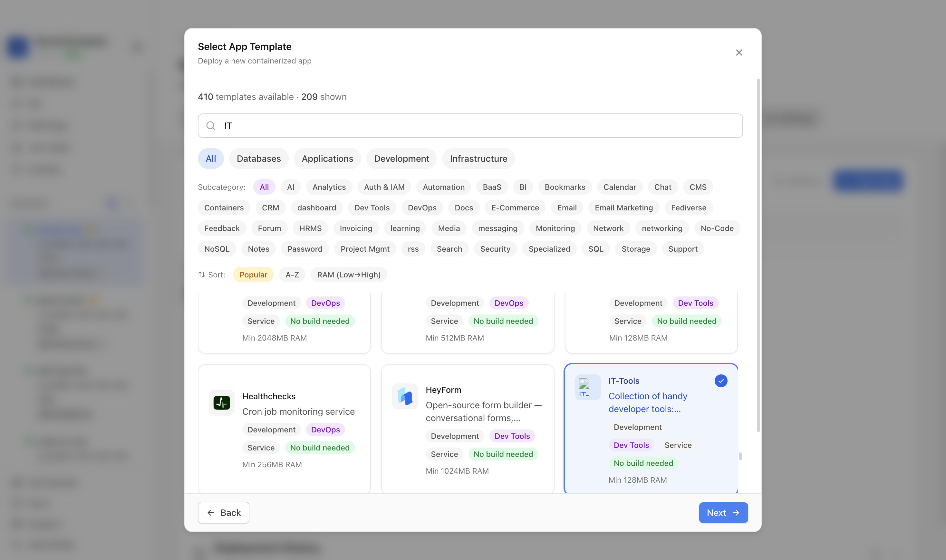Image resolution: width=946 pixels, height=560 pixels.
Task: Filter by CRM subcategory
Action: [x=270, y=208]
